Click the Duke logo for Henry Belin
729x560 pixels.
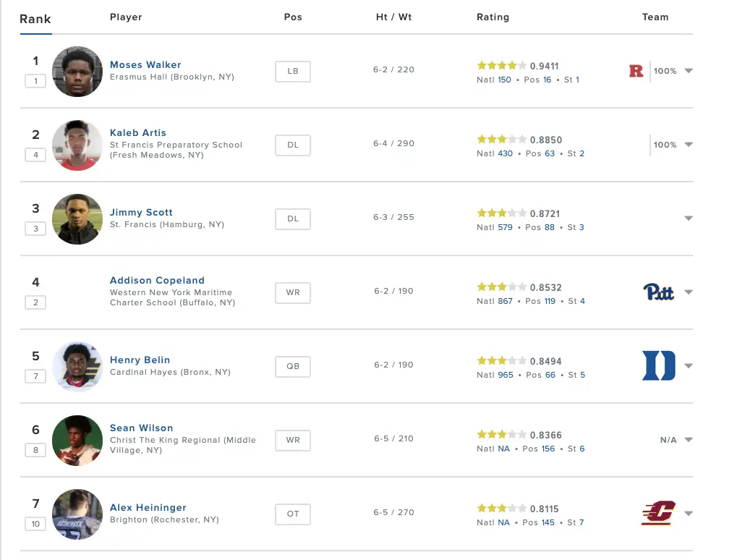(x=658, y=365)
